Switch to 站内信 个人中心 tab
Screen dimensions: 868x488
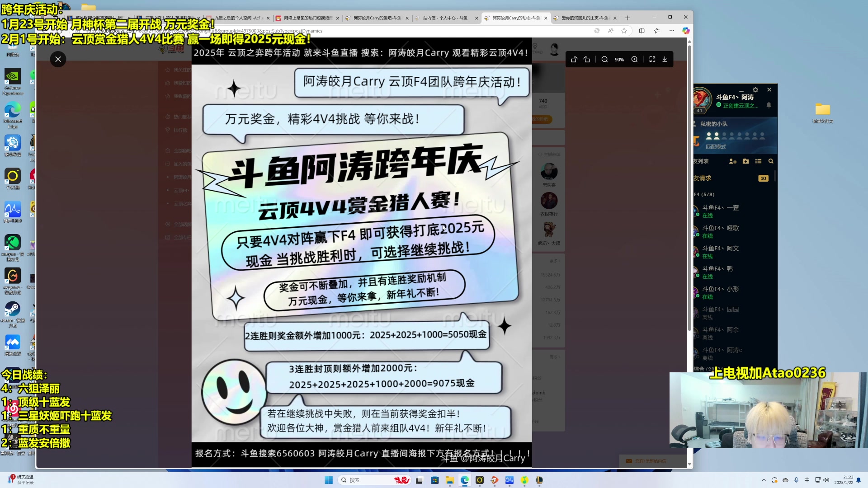[x=446, y=18]
